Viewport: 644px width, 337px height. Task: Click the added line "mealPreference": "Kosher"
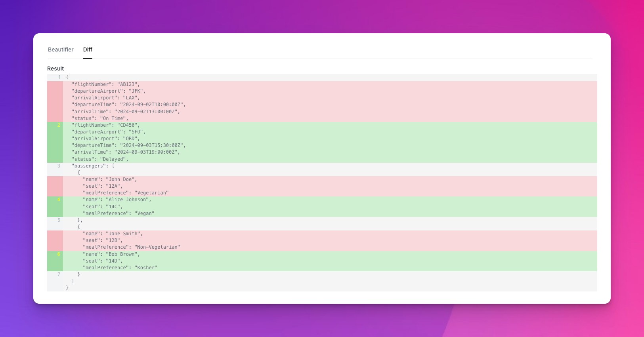click(x=120, y=268)
